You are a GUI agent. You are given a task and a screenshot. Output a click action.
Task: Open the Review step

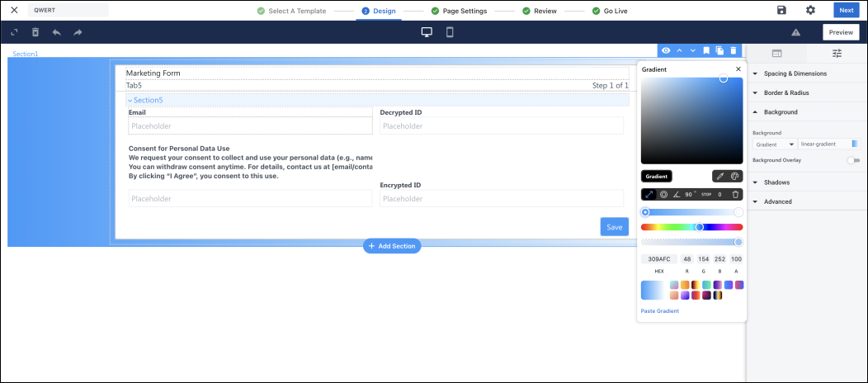point(539,11)
